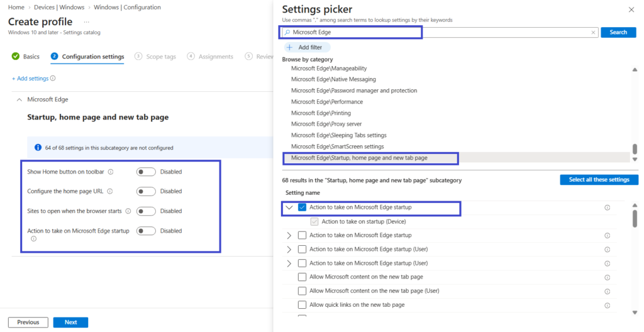Open the Scope tags step

click(155, 57)
